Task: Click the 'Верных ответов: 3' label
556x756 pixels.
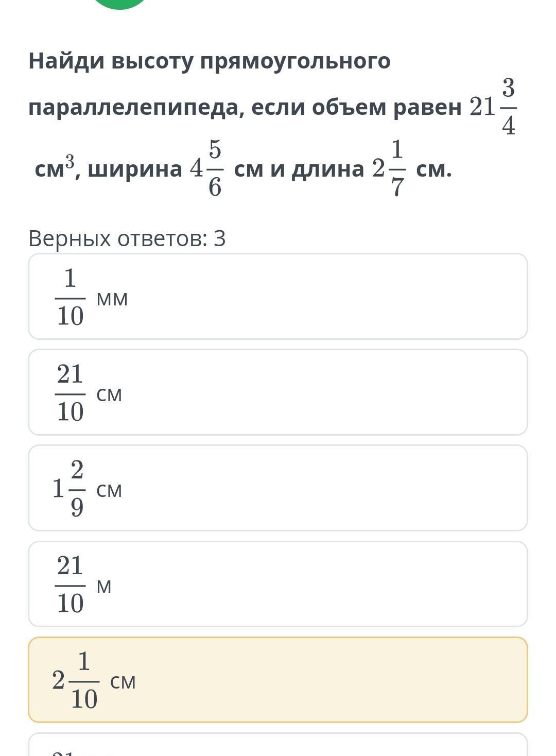Action: click(127, 238)
